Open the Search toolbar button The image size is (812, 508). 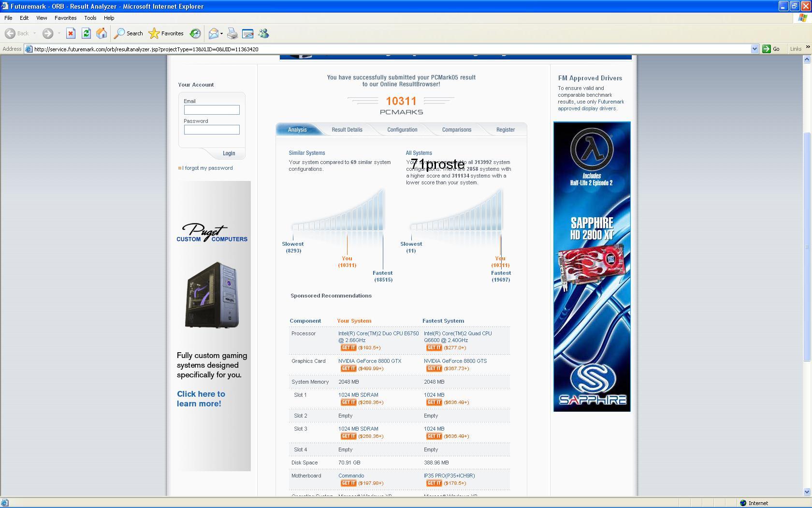[x=129, y=33]
